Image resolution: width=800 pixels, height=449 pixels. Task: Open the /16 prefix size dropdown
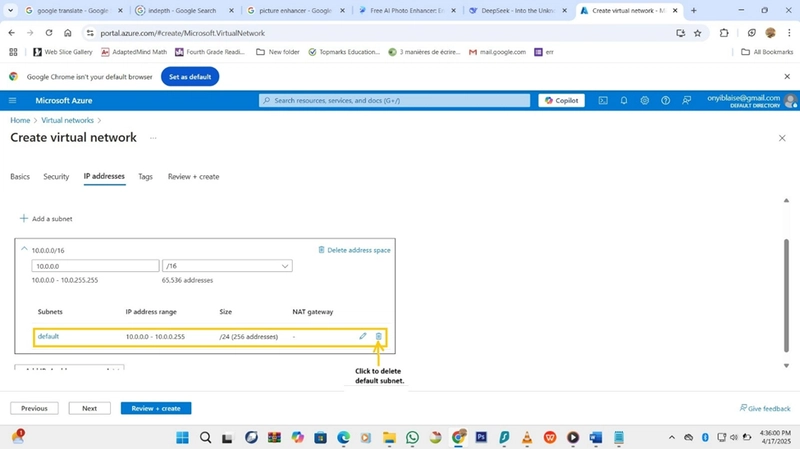(x=227, y=266)
